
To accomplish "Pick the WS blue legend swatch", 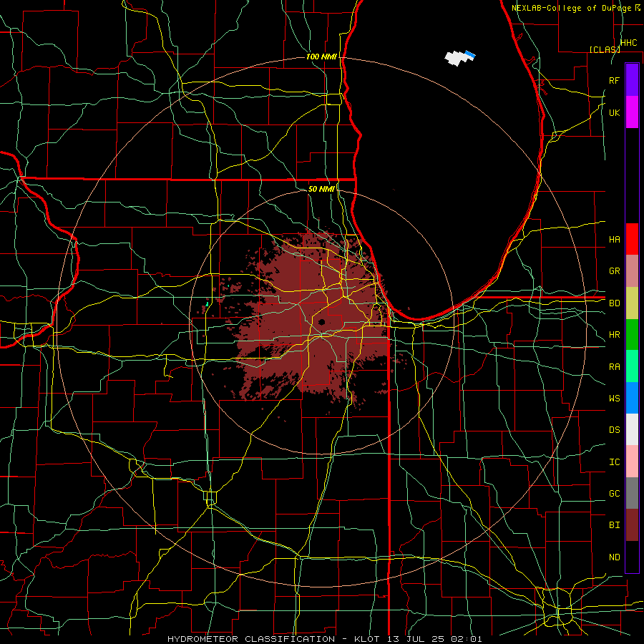I will [632, 398].
